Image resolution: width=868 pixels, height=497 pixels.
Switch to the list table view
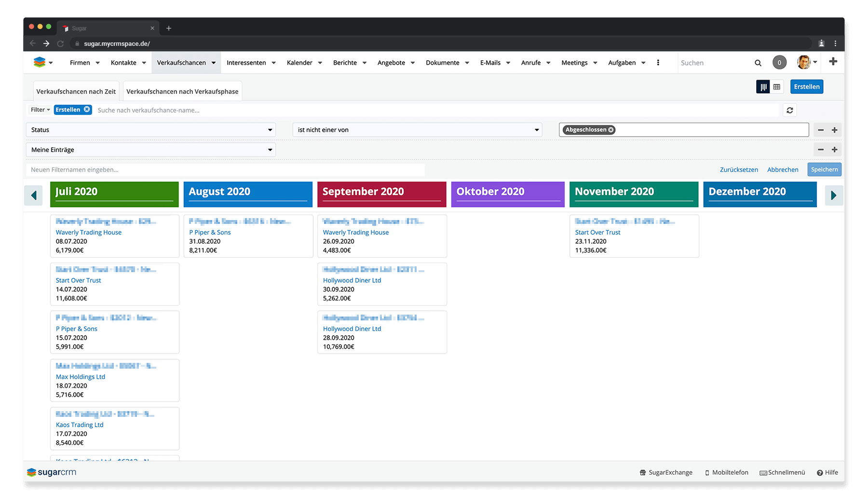776,87
